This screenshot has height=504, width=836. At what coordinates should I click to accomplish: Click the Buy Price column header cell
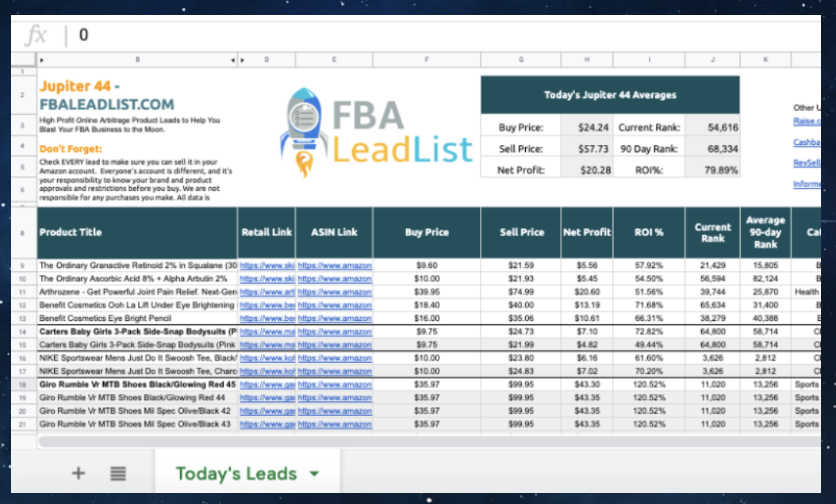[x=427, y=232]
